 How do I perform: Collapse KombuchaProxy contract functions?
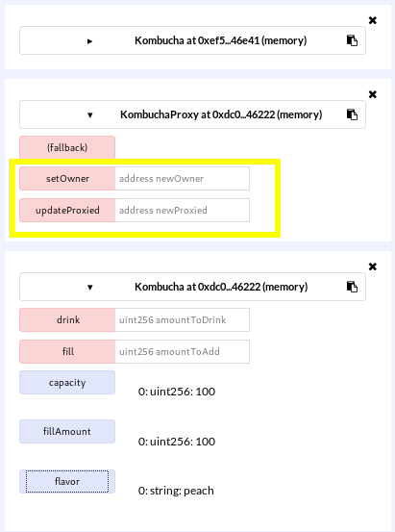click(x=89, y=115)
